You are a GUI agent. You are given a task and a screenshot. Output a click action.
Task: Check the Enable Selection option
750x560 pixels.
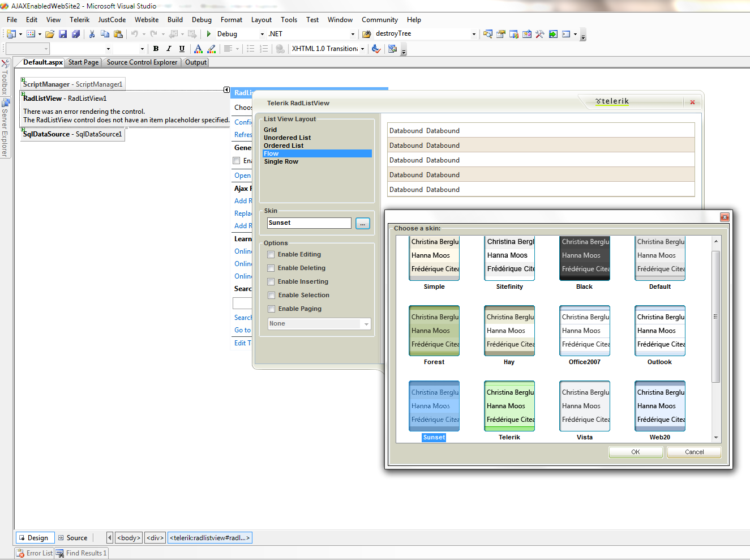[x=271, y=296]
